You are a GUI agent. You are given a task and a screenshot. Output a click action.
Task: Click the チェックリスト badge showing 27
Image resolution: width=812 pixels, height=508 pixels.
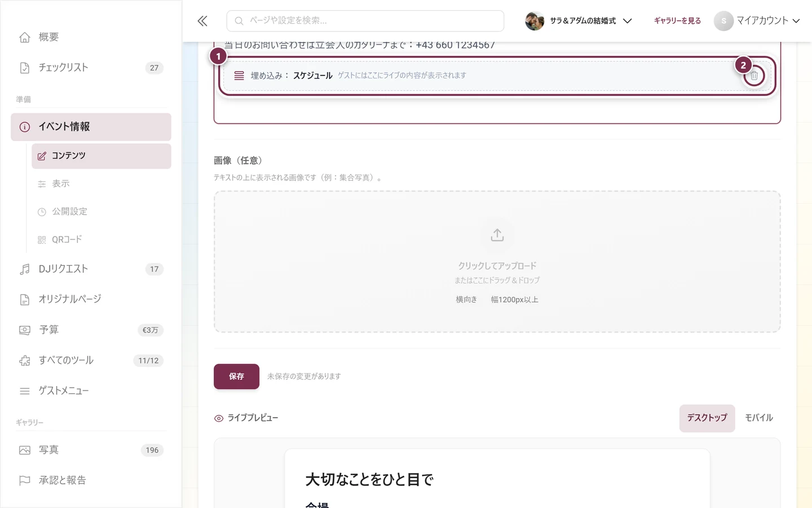pyautogui.click(x=154, y=68)
